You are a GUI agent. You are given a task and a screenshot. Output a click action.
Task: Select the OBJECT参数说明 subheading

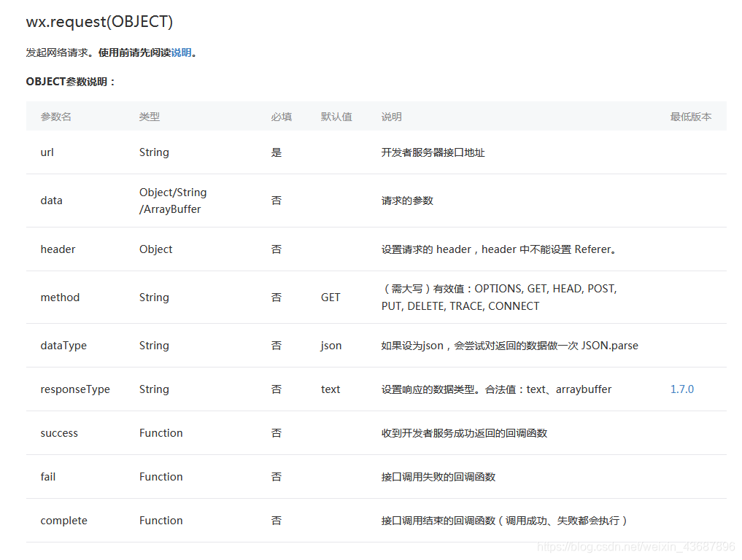(71, 82)
